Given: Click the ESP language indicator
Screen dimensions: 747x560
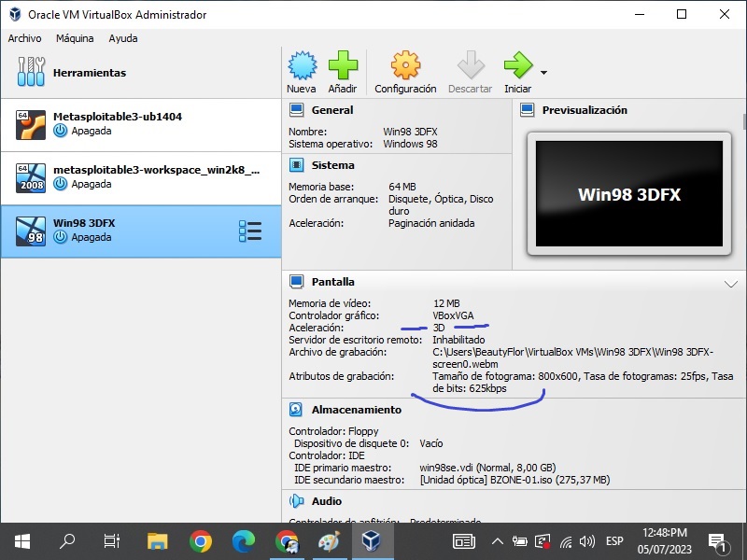Looking at the screenshot, I should click(x=614, y=541).
